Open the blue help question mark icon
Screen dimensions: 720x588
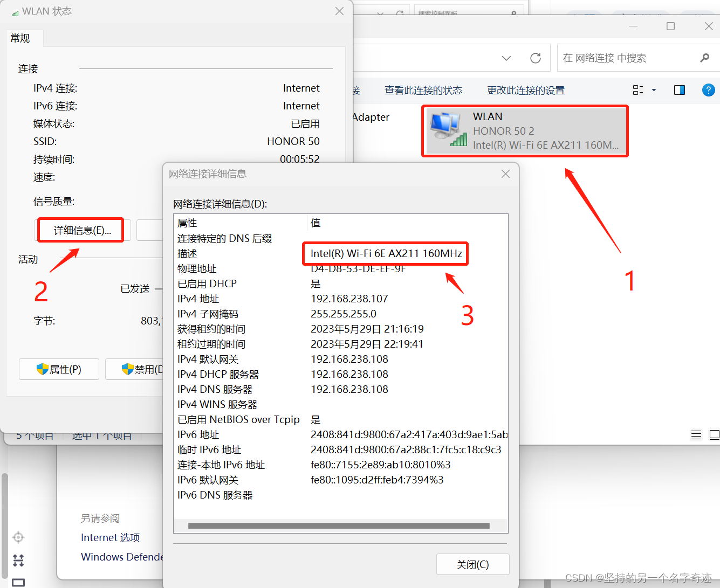click(708, 90)
